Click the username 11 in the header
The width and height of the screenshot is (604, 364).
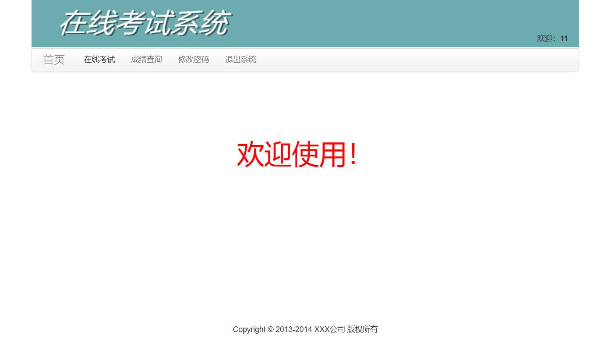[564, 39]
